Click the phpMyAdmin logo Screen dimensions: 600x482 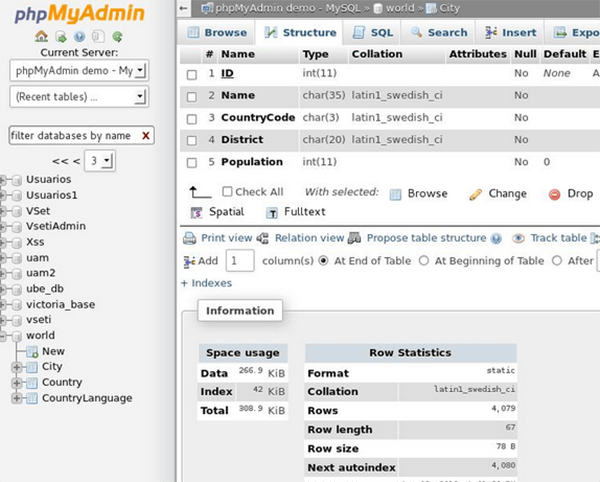[x=80, y=14]
